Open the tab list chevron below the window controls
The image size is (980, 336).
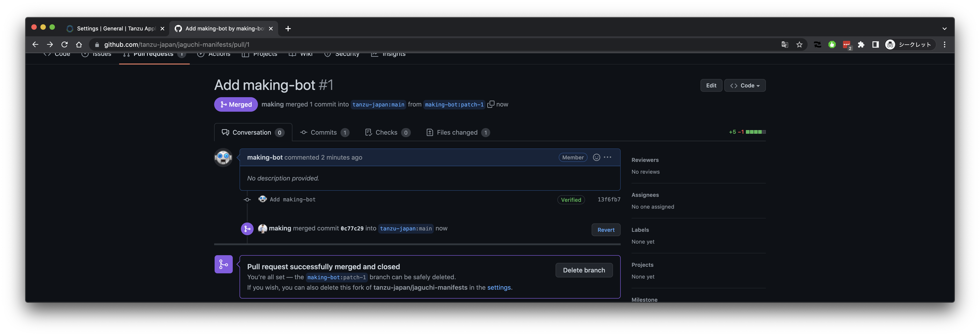(x=944, y=28)
